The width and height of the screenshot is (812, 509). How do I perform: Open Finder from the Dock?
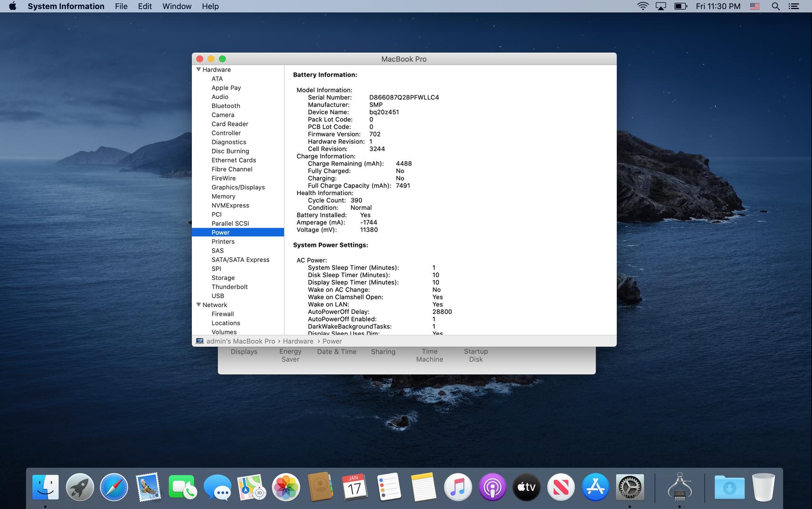tap(46, 487)
